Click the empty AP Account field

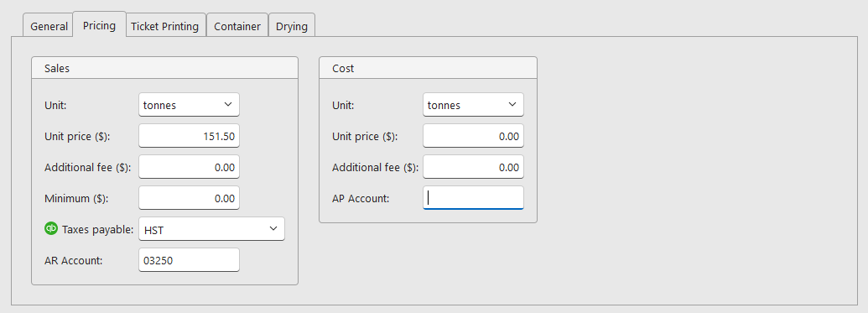tap(473, 198)
